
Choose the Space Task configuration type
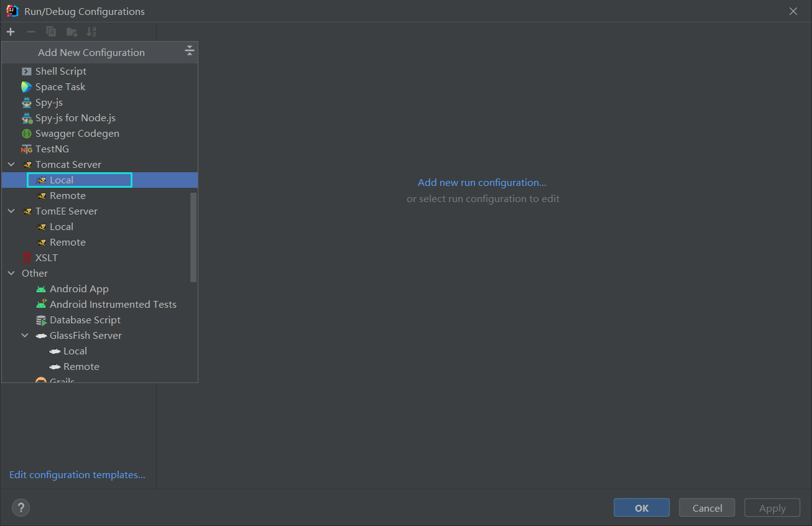point(99,87)
